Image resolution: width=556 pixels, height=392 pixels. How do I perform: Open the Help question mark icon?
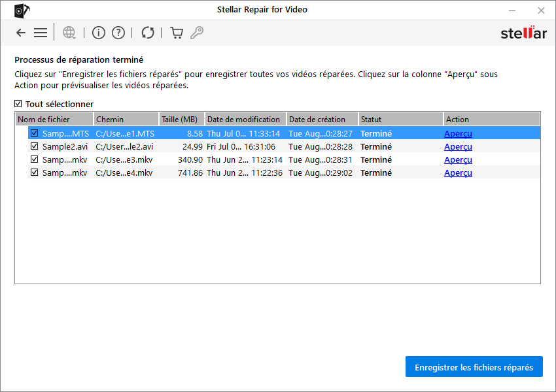(118, 33)
